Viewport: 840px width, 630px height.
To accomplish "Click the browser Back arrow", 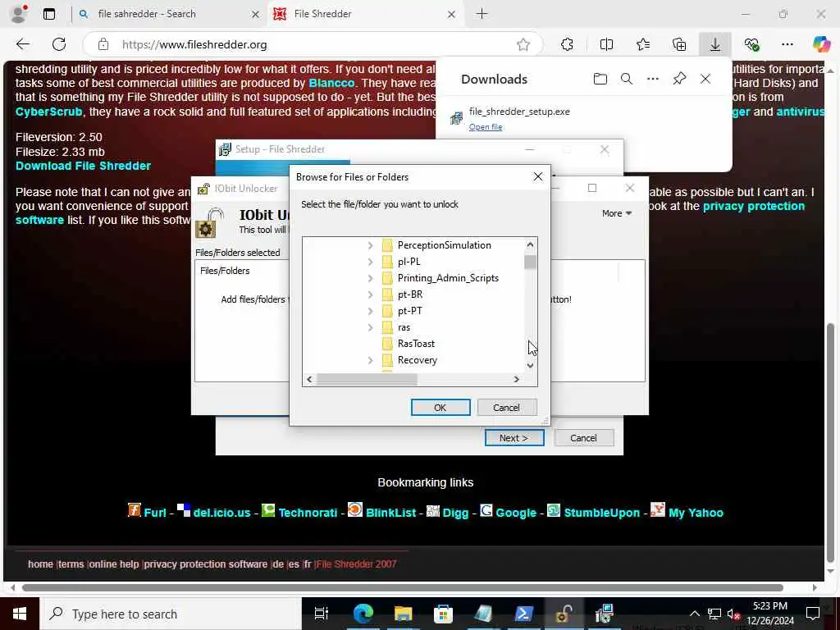I will point(22,44).
